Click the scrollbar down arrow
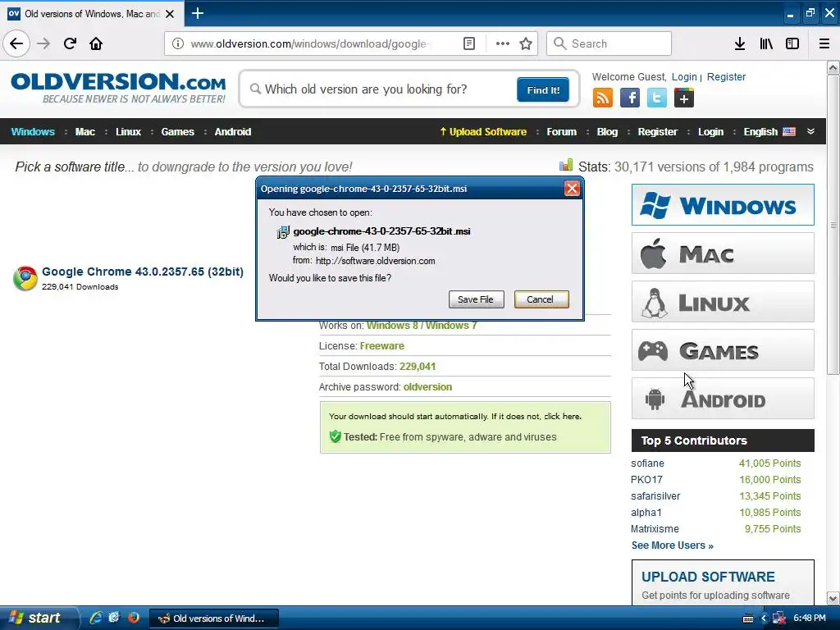The width and height of the screenshot is (840, 630). tap(833, 598)
